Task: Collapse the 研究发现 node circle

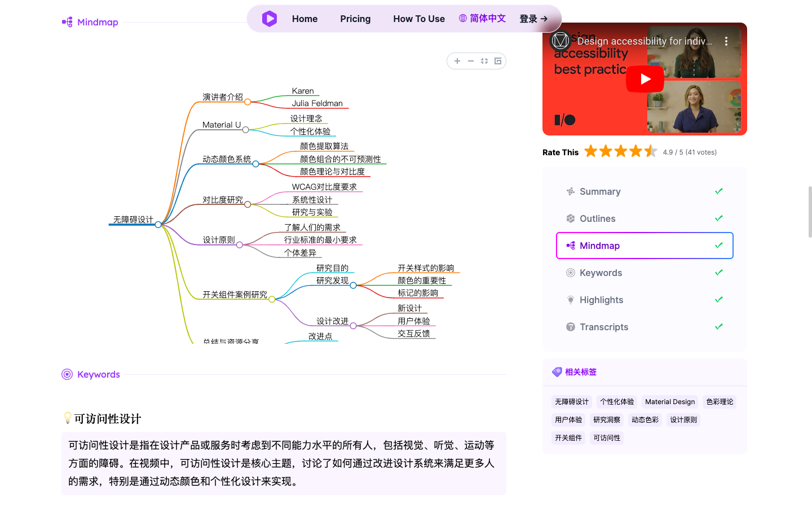Action: click(353, 285)
